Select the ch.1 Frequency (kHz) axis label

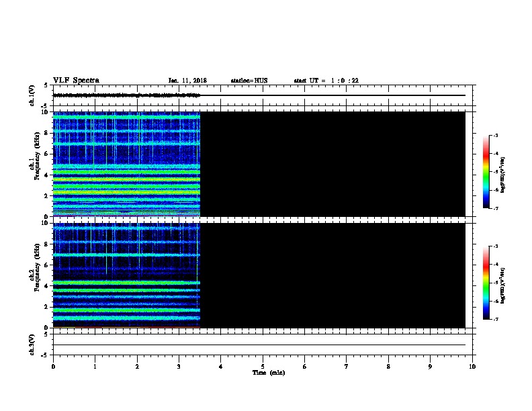[x=34, y=156]
